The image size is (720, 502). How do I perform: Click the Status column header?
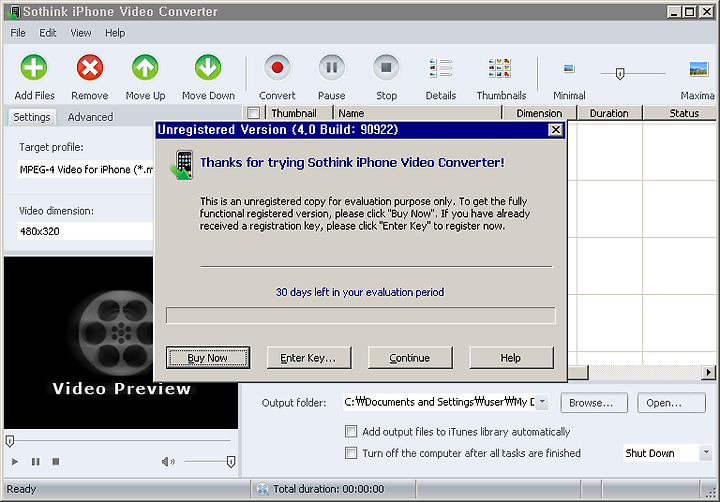coord(680,113)
